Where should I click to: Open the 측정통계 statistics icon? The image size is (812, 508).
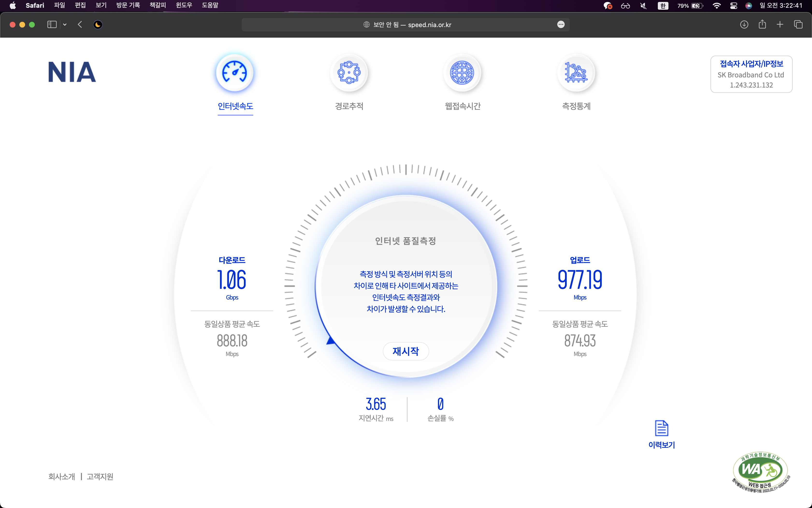tap(576, 72)
